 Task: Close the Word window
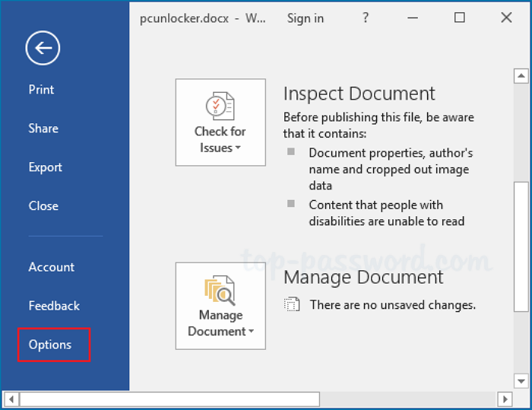tap(506, 17)
